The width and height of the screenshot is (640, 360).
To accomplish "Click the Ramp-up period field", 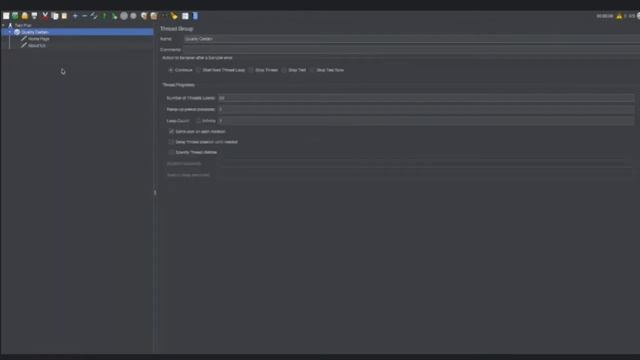I will [x=426, y=109].
